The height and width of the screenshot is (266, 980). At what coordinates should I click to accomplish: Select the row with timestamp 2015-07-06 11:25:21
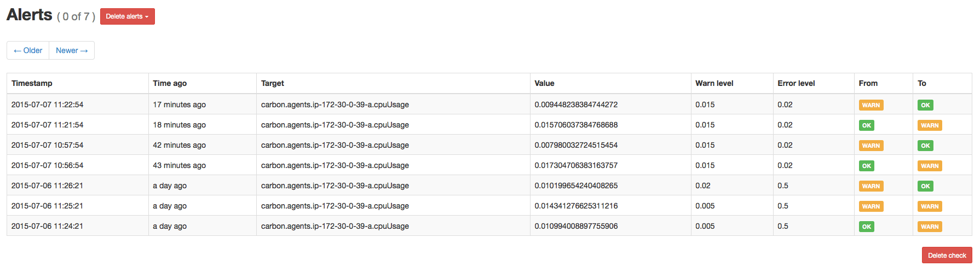click(47, 206)
